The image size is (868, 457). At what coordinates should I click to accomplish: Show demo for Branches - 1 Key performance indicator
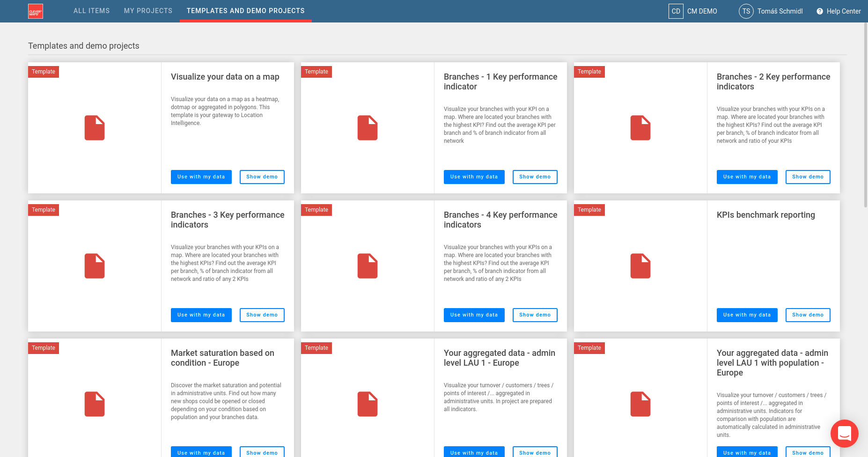tap(535, 177)
